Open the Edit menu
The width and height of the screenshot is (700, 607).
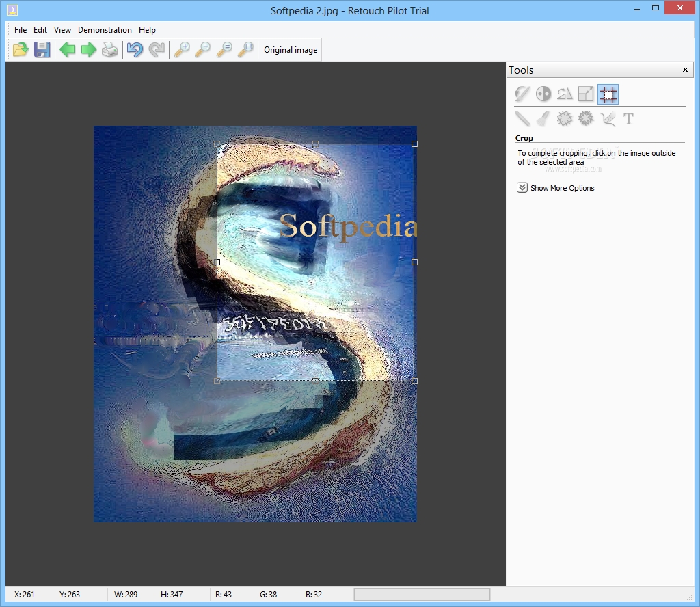40,30
